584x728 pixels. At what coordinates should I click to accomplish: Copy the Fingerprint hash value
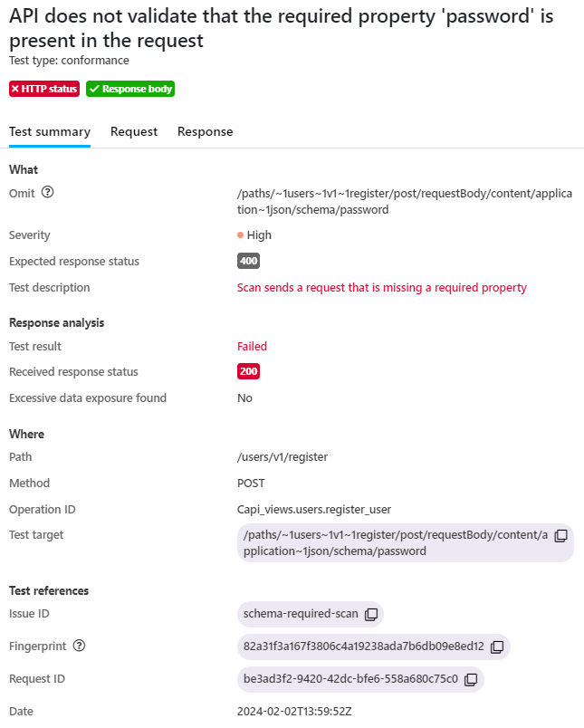[x=497, y=647]
